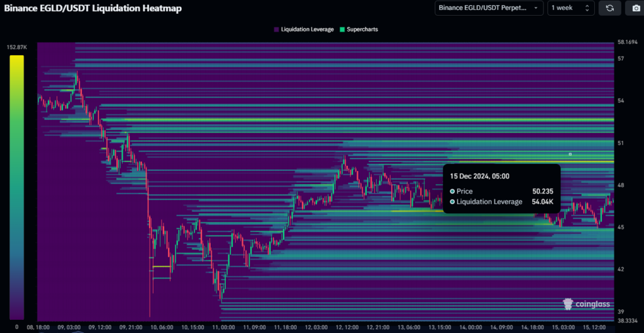Click the 10, 06:00 time axis label
Viewport: 644px width, 333px height.
tap(162, 327)
